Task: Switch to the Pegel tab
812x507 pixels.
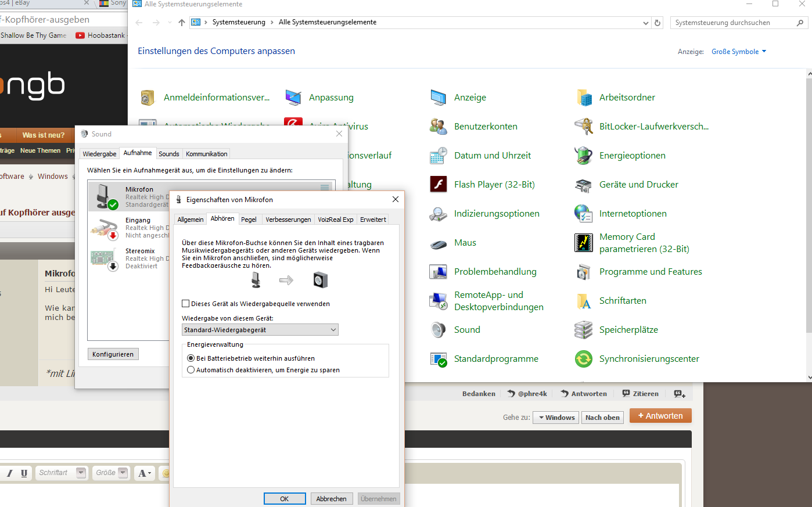Action: tap(249, 220)
